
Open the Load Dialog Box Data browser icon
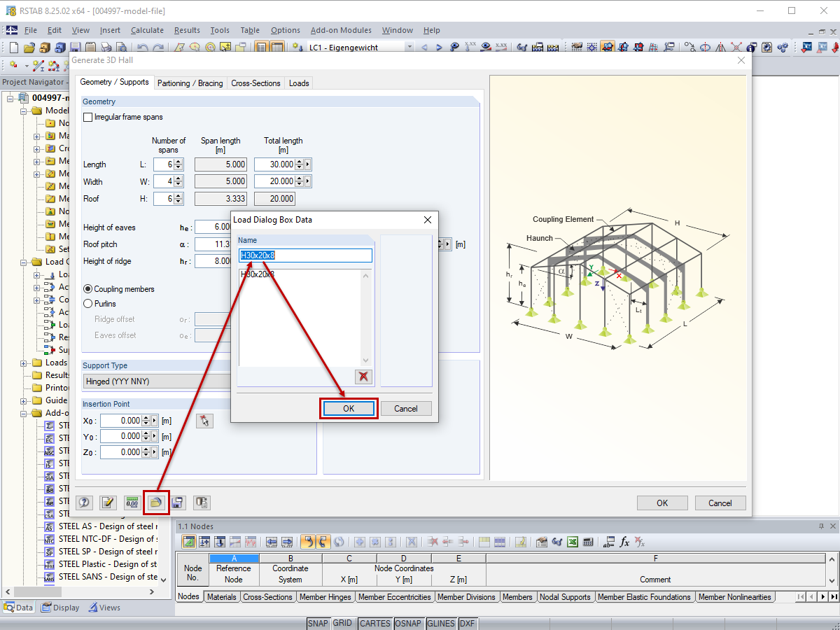click(x=156, y=503)
